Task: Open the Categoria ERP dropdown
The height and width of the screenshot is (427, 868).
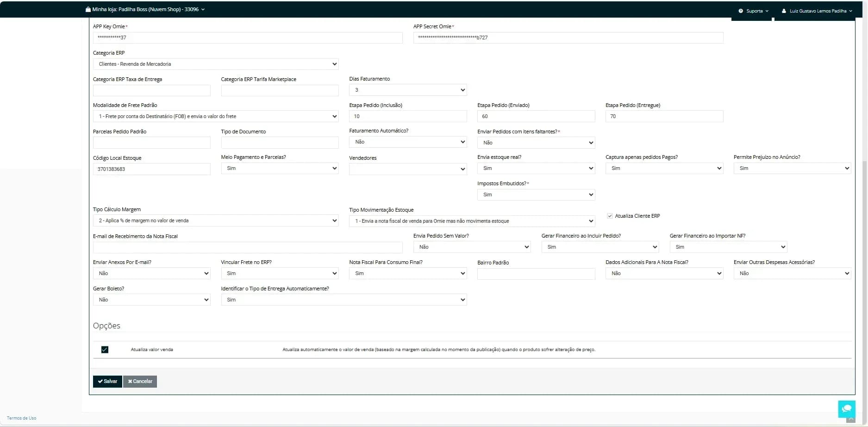Action: (216, 64)
